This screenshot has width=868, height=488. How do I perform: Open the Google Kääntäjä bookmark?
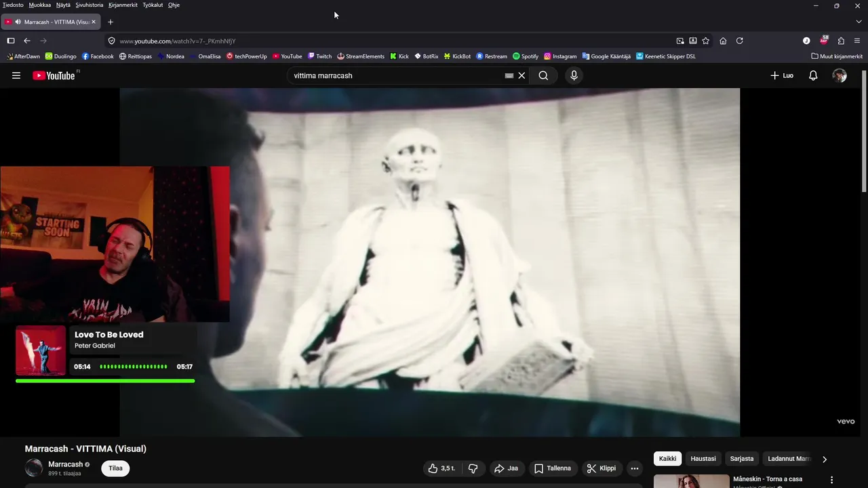click(x=606, y=56)
